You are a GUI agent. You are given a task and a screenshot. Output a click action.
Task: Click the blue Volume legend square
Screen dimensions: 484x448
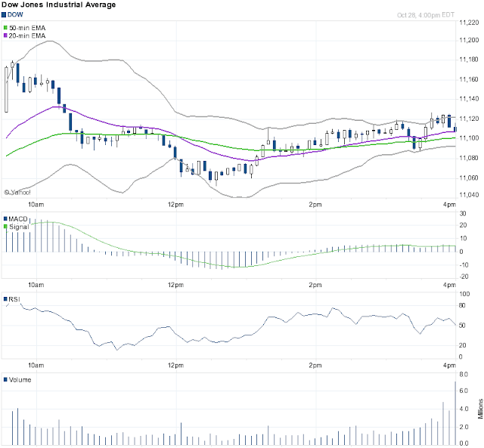point(5,379)
